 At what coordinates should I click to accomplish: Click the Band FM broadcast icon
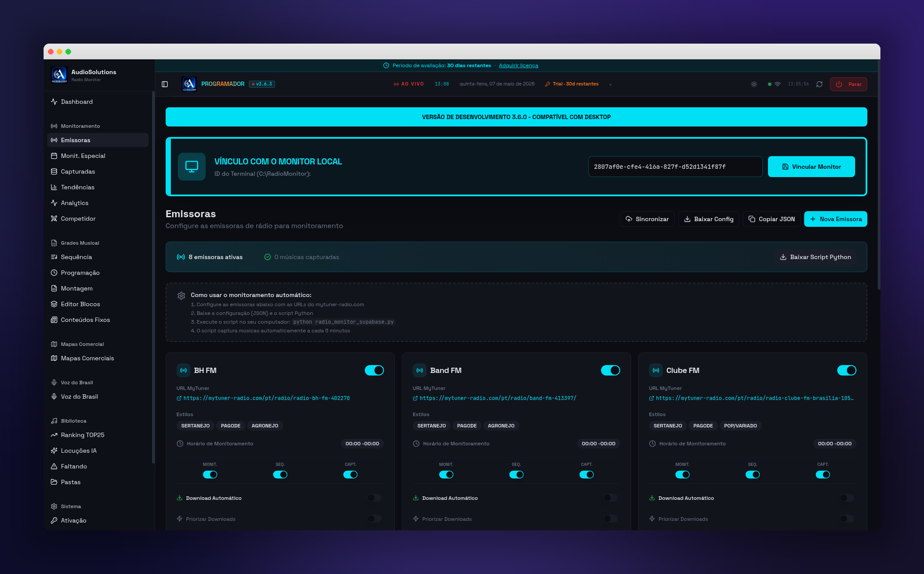[x=420, y=370]
